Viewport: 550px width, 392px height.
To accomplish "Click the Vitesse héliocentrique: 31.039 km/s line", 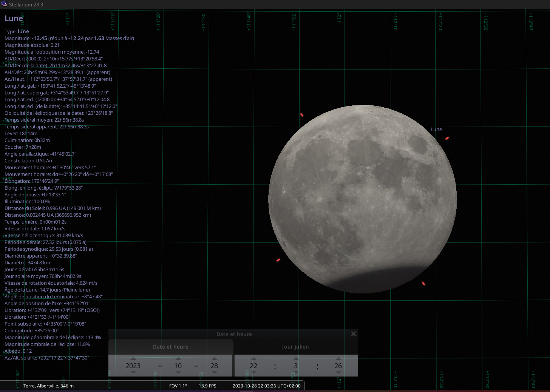I will [x=44, y=235].
